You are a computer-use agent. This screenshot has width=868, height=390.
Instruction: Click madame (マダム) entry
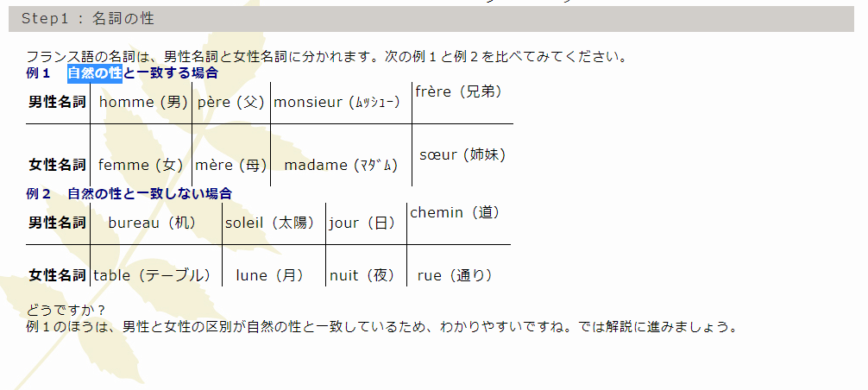click(341, 165)
